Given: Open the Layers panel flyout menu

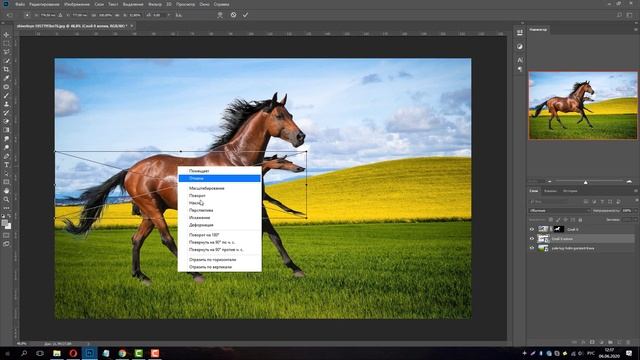Looking at the screenshot, I should [636, 191].
